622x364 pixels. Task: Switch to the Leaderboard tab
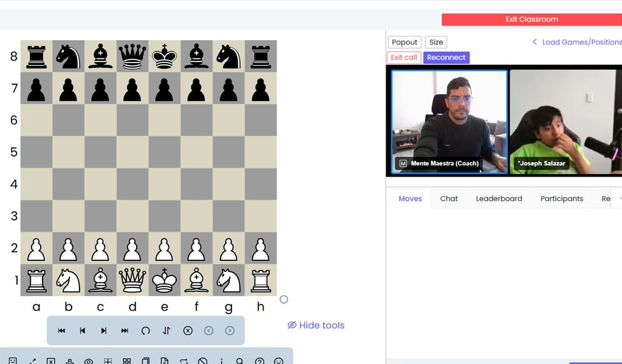(x=499, y=198)
